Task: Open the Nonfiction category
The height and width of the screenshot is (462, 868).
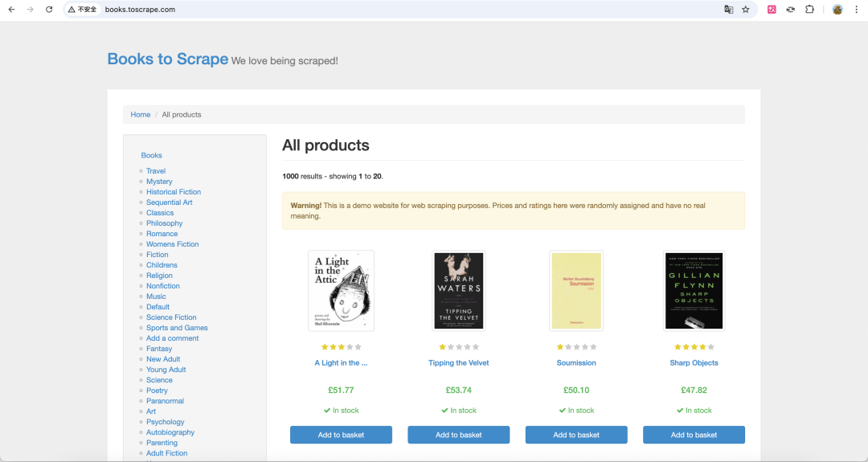Action: click(x=162, y=286)
